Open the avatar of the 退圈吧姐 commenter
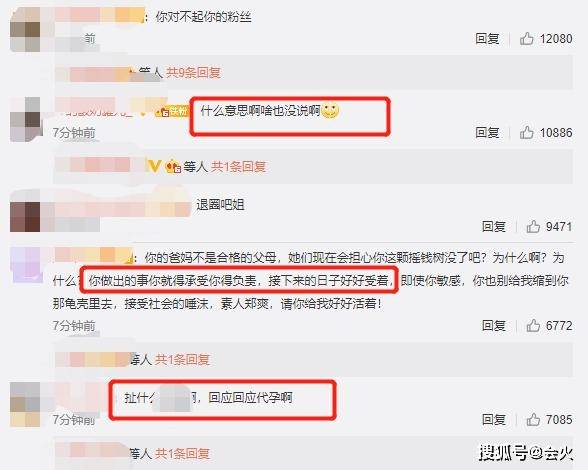588x470 pixels. point(25,216)
